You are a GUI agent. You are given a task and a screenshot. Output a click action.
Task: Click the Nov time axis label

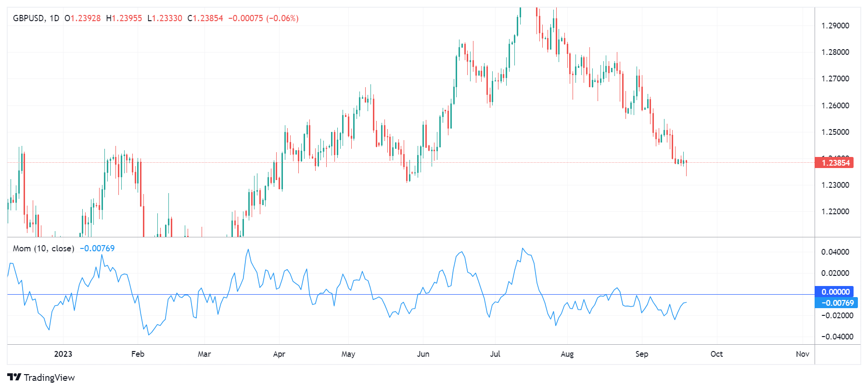coord(803,354)
